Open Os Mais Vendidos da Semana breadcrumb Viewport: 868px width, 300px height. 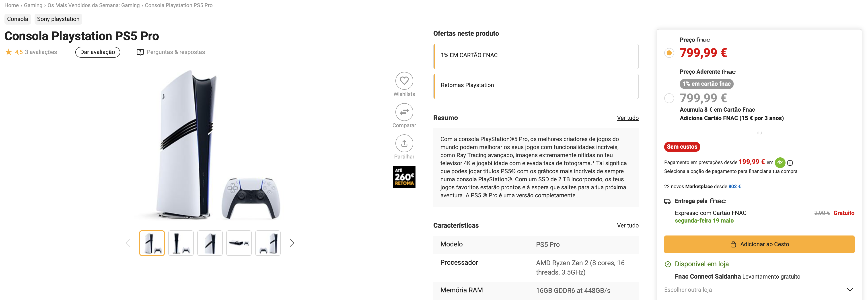(x=93, y=5)
